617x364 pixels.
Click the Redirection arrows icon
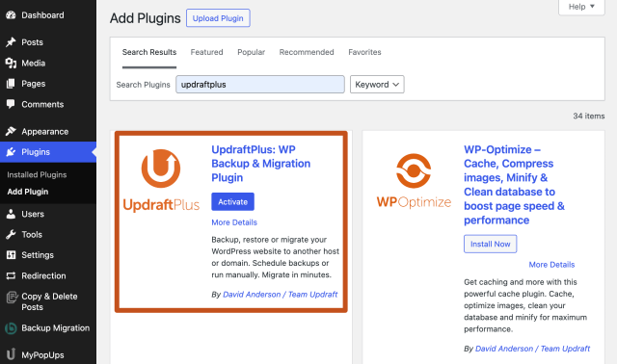point(11,276)
